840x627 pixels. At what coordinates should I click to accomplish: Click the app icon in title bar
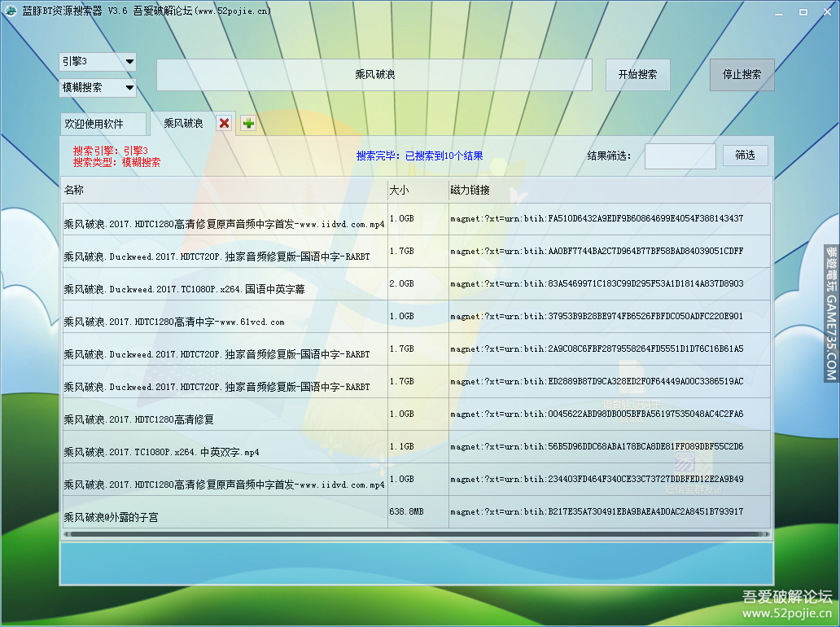coord(11,11)
